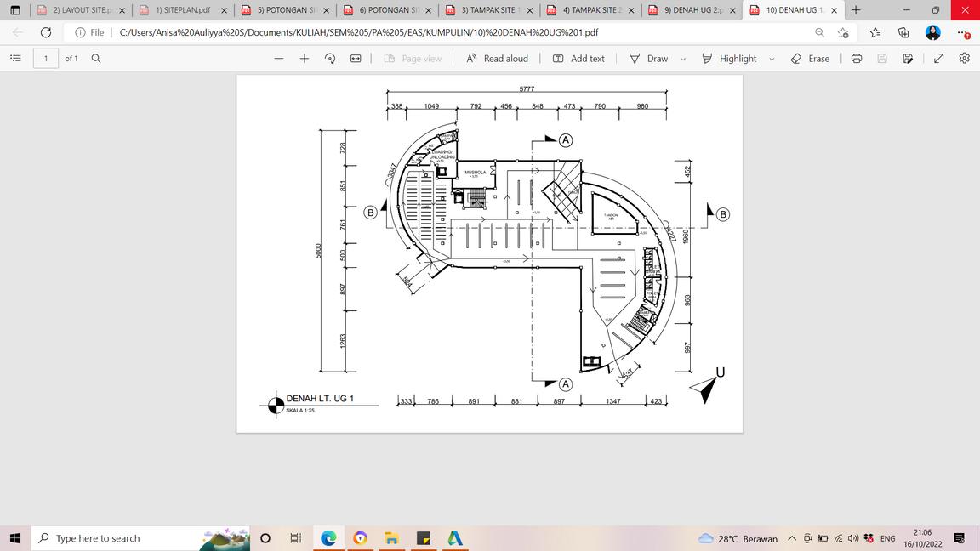Image resolution: width=980 pixels, height=551 pixels.
Task: Close the 1) SITEPLAN.pdf tab
Action: (x=225, y=10)
